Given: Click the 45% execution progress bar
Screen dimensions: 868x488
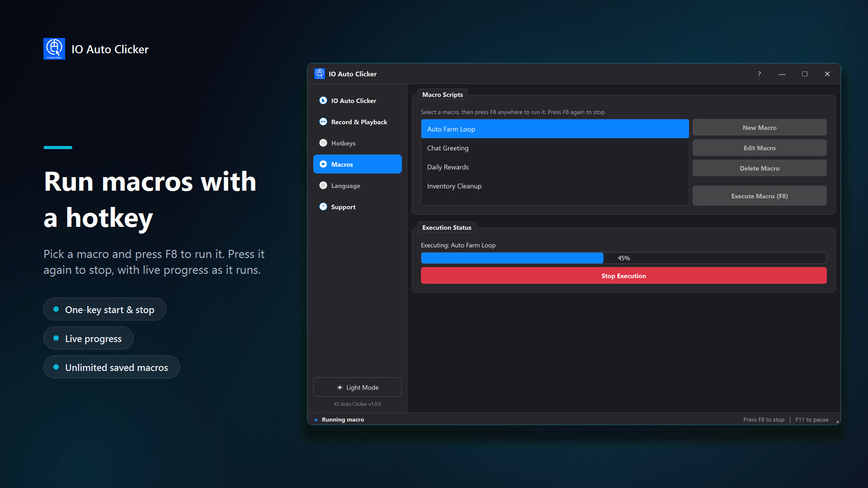Looking at the screenshot, I should point(624,258).
